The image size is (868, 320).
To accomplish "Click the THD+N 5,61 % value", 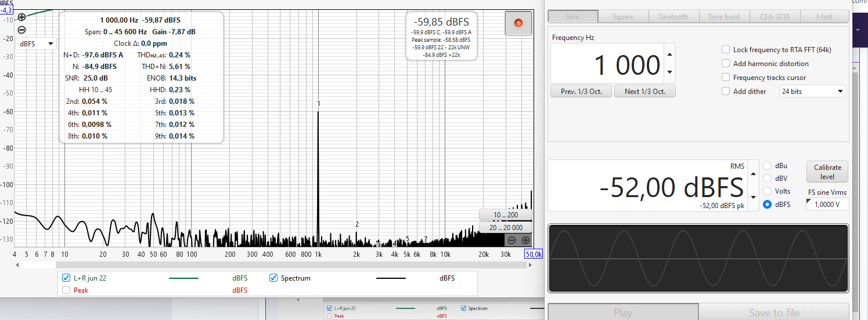I will (x=179, y=67).
